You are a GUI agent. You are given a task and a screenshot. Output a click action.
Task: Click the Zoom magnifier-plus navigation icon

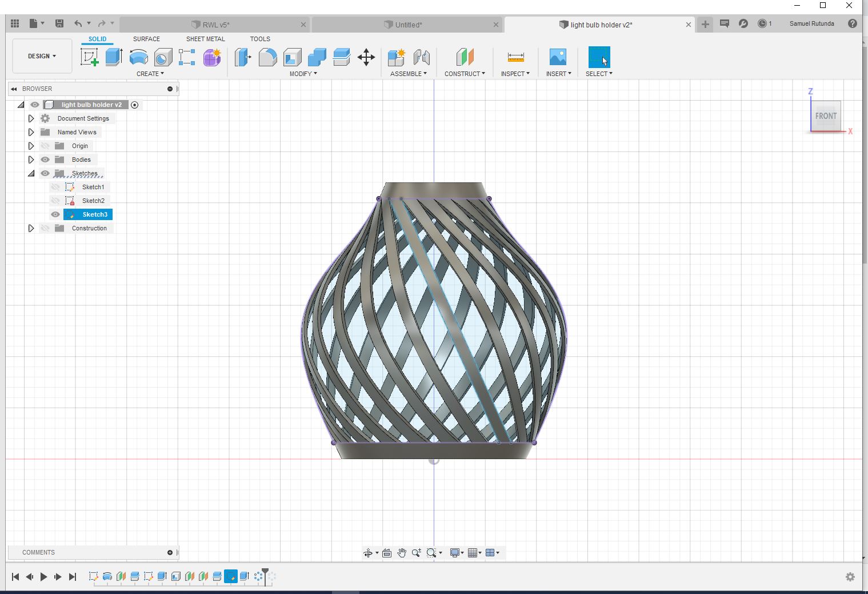[x=417, y=553]
